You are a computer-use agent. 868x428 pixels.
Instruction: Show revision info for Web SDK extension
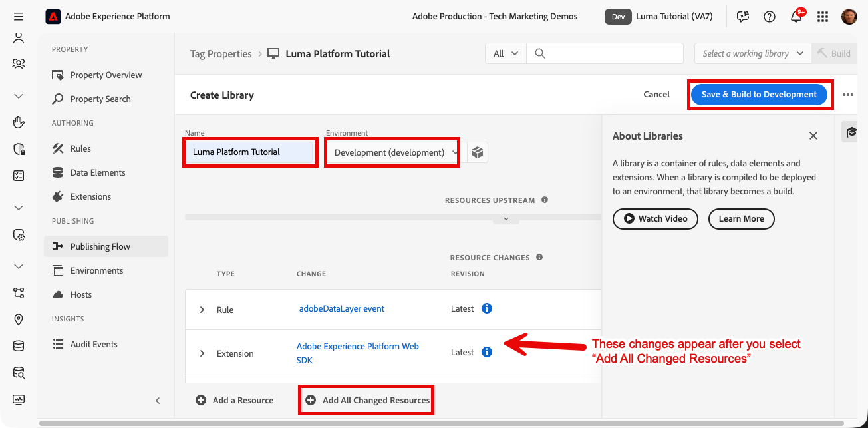point(487,352)
